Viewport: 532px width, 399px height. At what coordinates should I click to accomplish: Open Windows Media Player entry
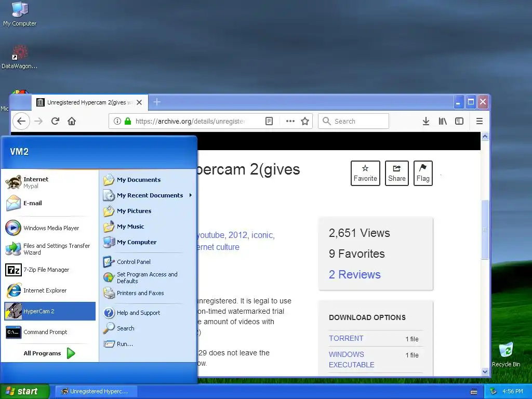pyautogui.click(x=50, y=228)
